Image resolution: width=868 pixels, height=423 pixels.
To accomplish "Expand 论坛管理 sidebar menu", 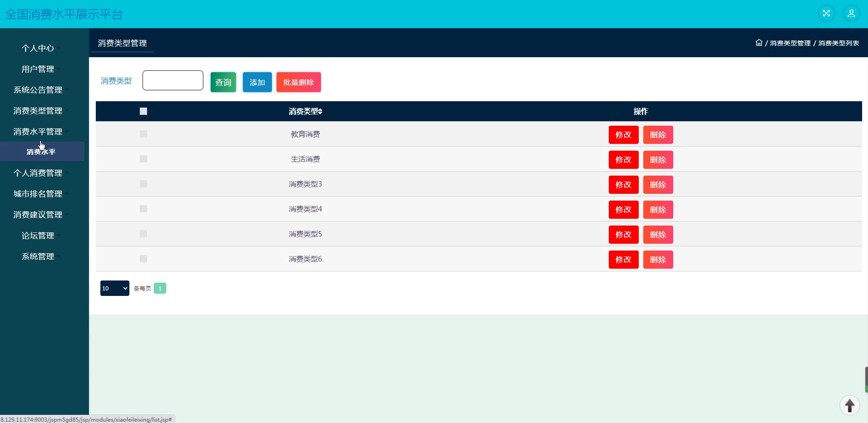I will (x=41, y=236).
